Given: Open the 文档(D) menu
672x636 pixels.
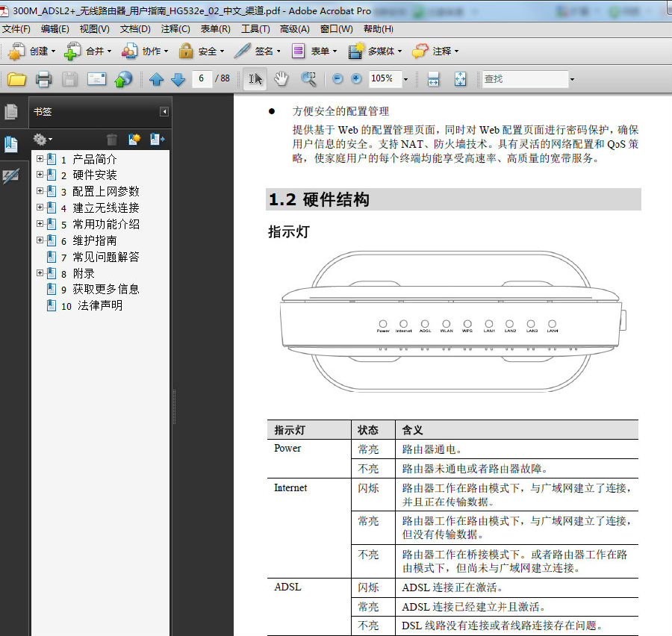Looking at the screenshot, I should (x=135, y=29).
